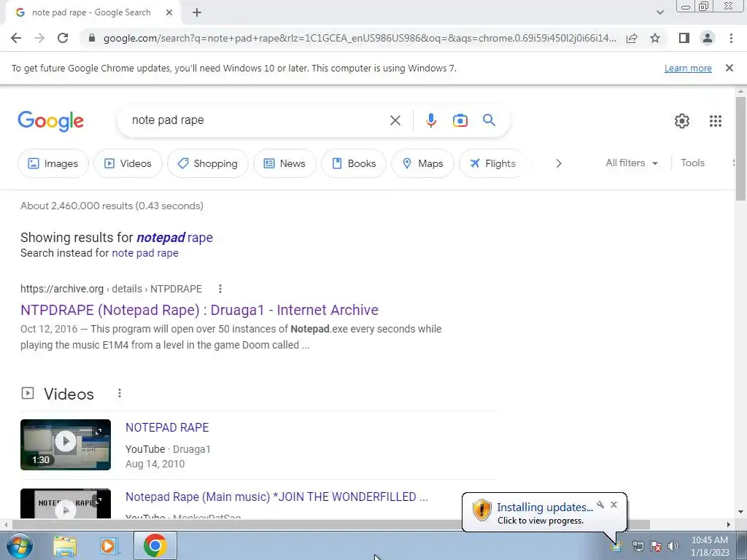
Task: Switch to the News filter tab
Action: pos(285,163)
